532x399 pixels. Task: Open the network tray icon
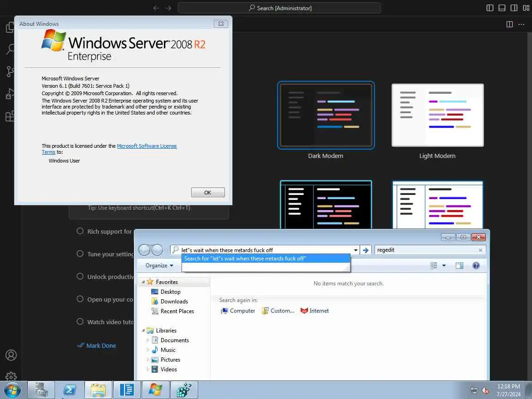(x=474, y=391)
